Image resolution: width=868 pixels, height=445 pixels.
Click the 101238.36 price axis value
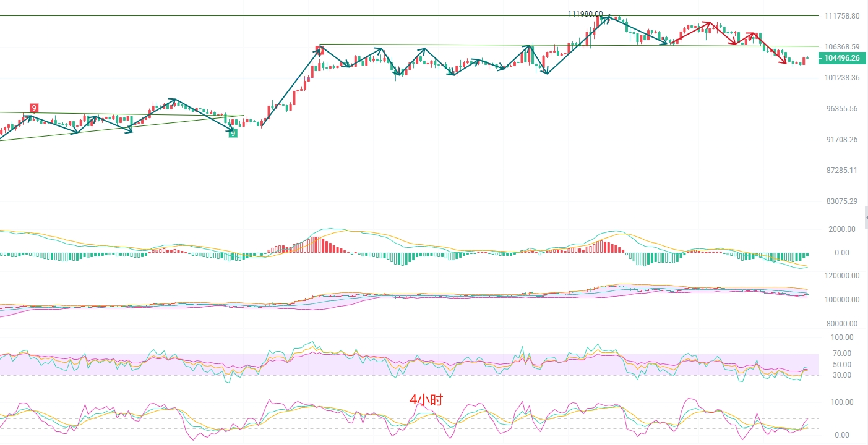842,78
